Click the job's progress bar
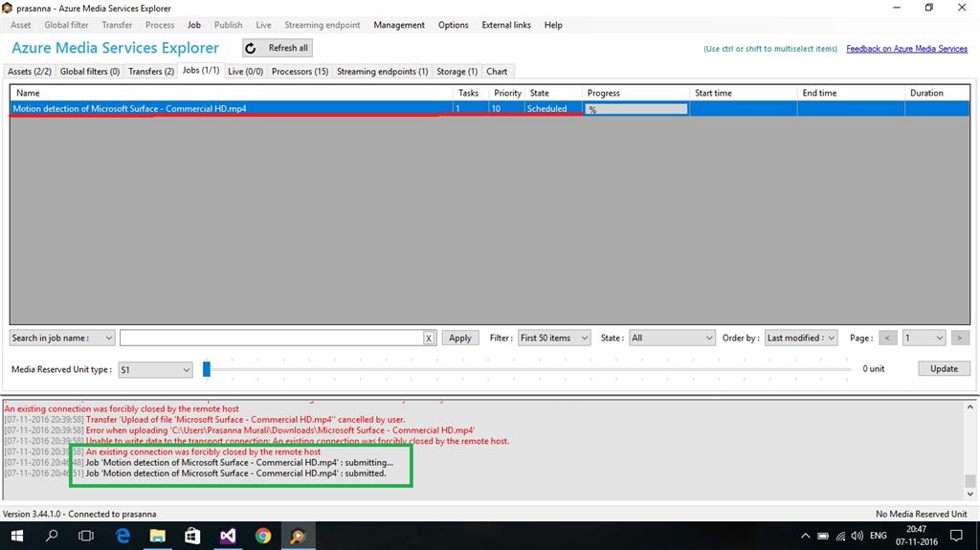980x550 pixels. click(635, 109)
